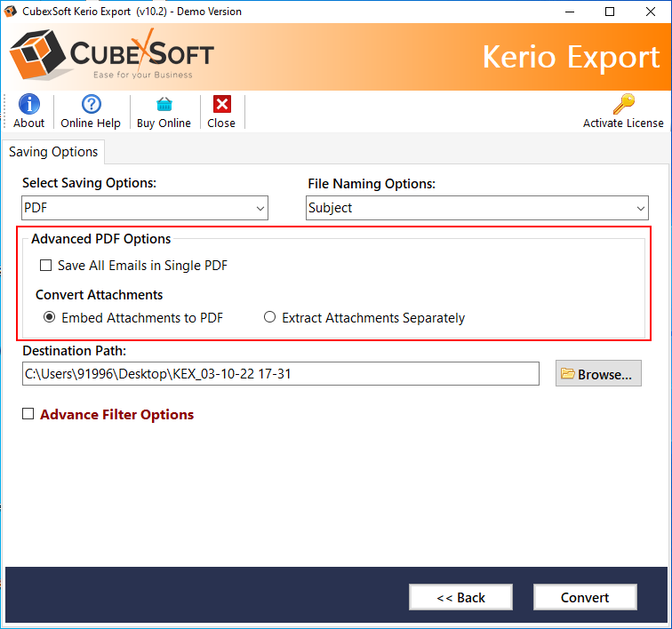Click the Destination Path input field
This screenshot has height=629, width=672.
(x=281, y=374)
